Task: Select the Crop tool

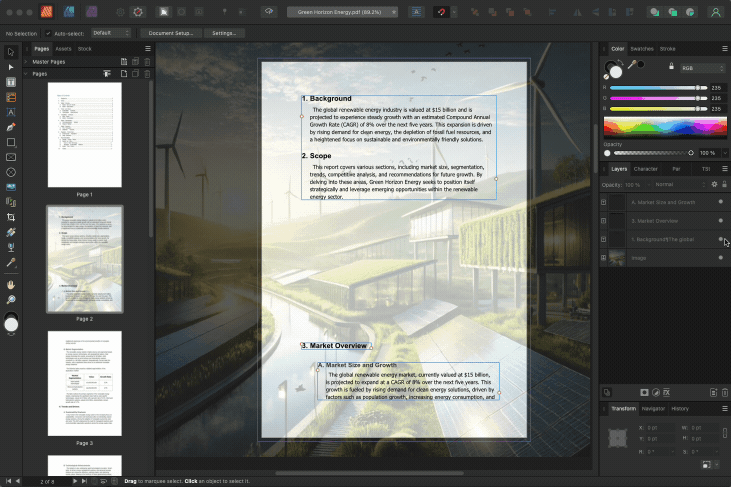Action: (x=11, y=217)
